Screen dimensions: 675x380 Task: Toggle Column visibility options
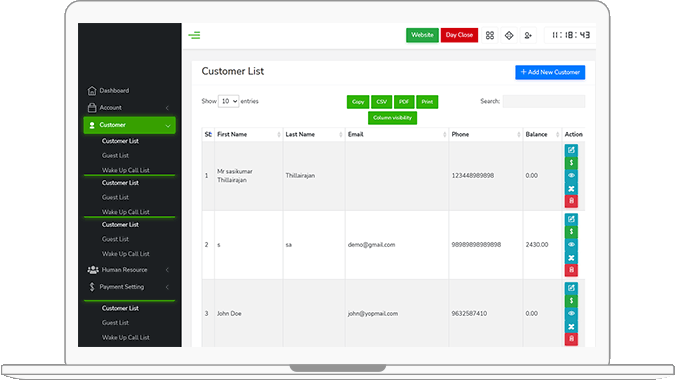tap(392, 118)
